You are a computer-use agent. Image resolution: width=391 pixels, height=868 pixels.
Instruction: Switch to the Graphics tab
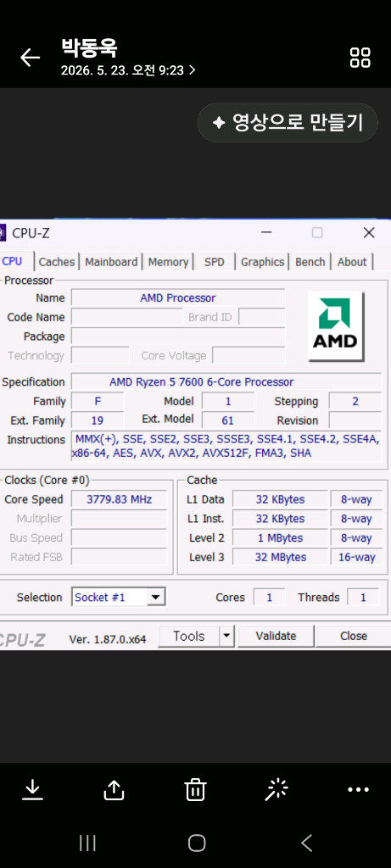[x=263, y=262]
